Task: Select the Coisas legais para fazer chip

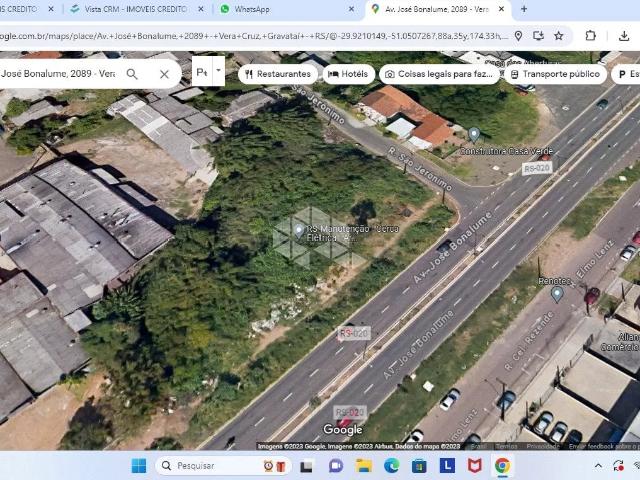Action: coord(439,74)
